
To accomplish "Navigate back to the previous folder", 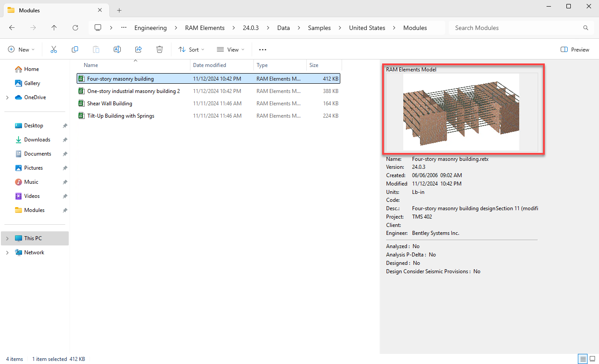I will (12, 27).
